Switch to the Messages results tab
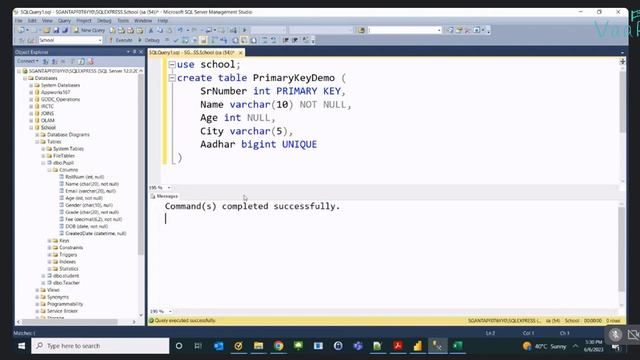The image size is (640, 360). pyautogui.click(x=164, y=196)
